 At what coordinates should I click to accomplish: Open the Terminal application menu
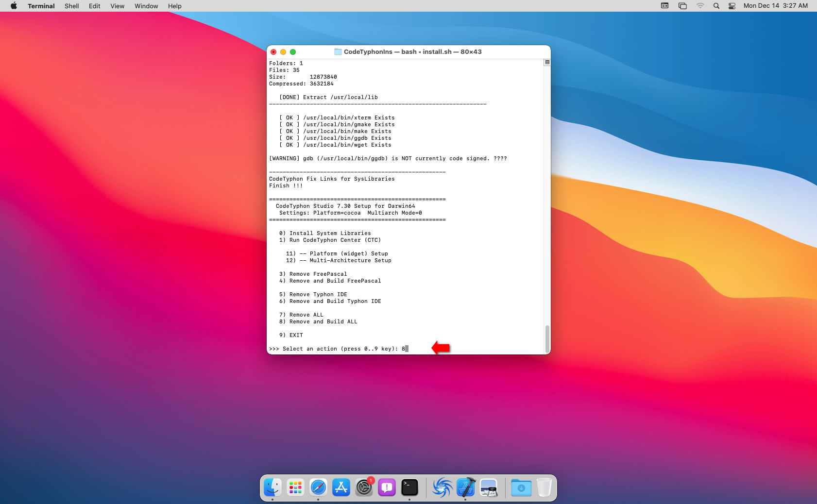tap(41, 6)
